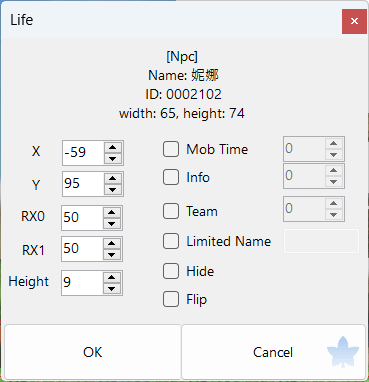Enable the Limited Name checkbox
The height and width of the screenshot is (382, 369).
(171, 241)
